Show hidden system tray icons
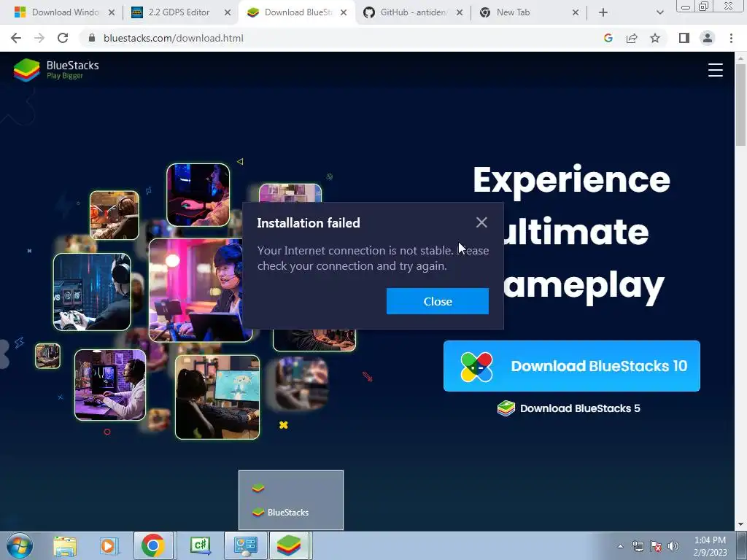 tap(620, 546)
